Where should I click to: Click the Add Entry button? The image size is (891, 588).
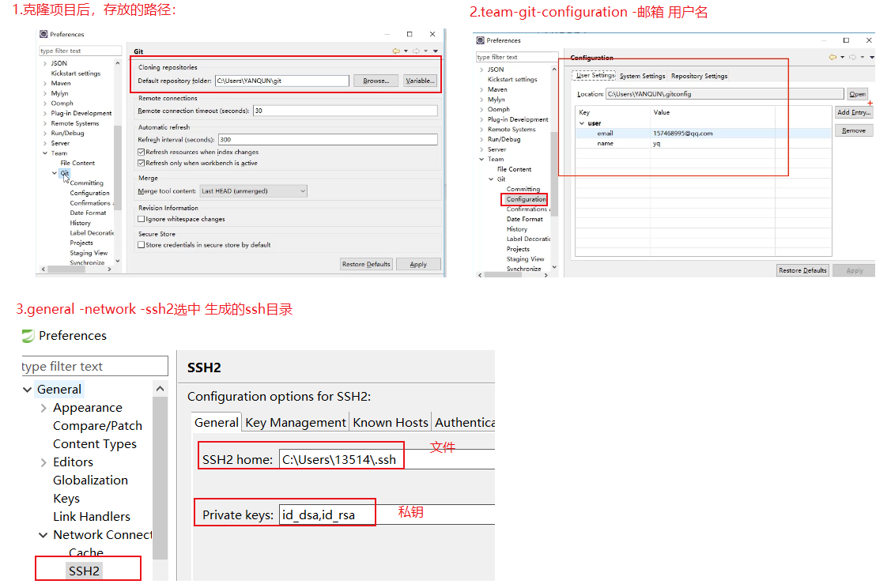tap(853, 113)
